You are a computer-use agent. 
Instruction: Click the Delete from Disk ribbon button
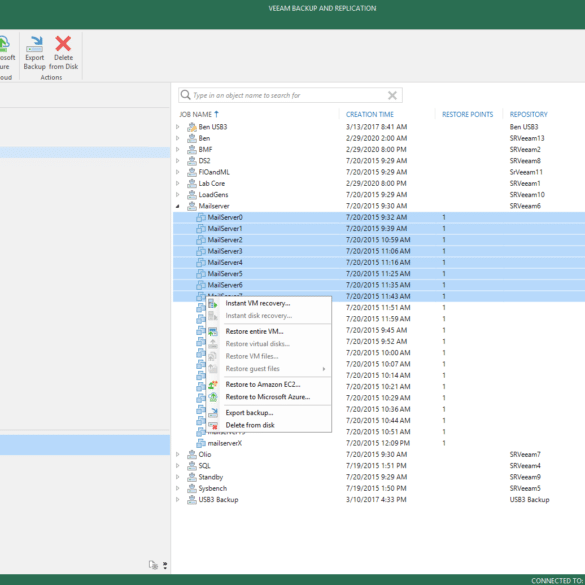[63, 53]
